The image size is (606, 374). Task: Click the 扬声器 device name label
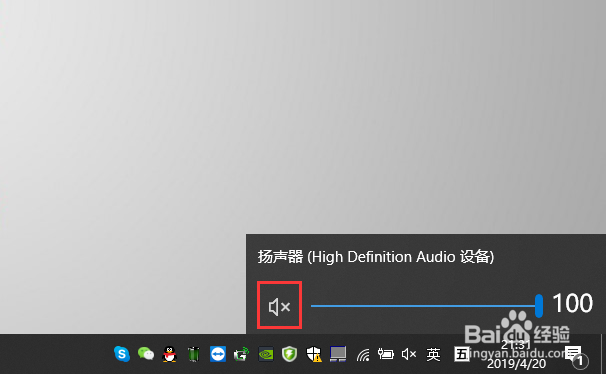coord(376,257)
